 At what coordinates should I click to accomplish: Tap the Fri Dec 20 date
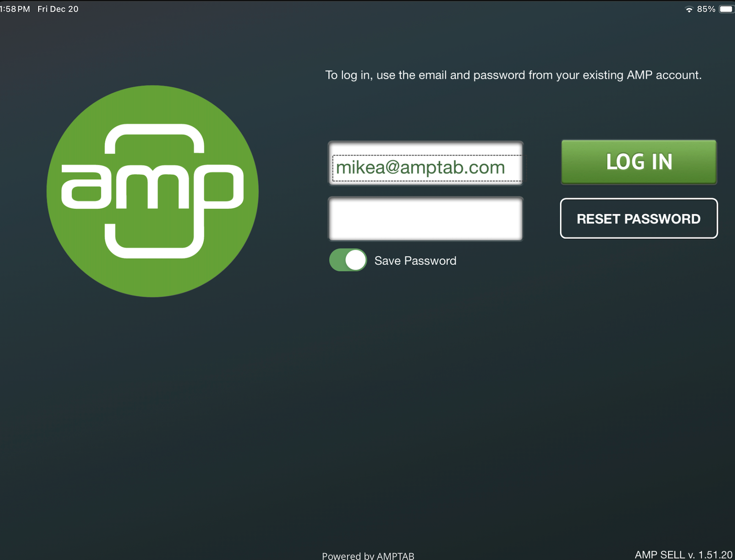(x=58, y=9)
